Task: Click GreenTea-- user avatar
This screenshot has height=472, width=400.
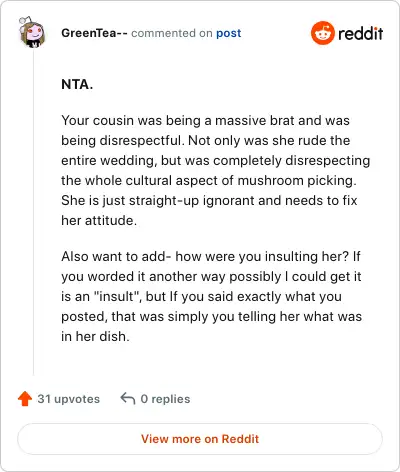Action: coord(32,32)
